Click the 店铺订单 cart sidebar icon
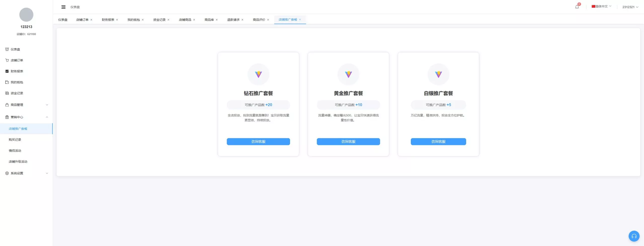 click(x=7, y=60)
